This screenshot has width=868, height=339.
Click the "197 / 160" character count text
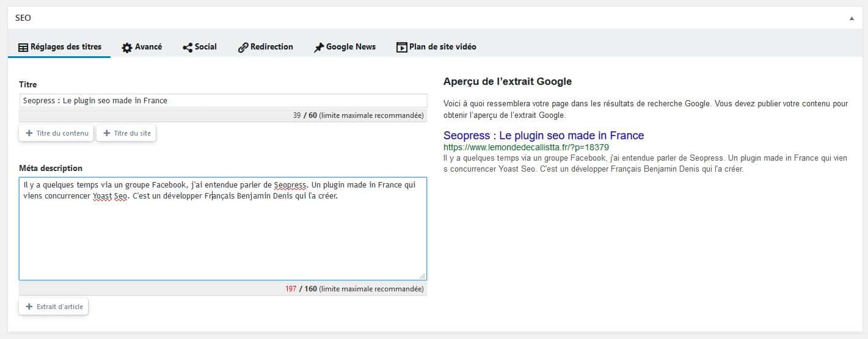click(301, 289)
